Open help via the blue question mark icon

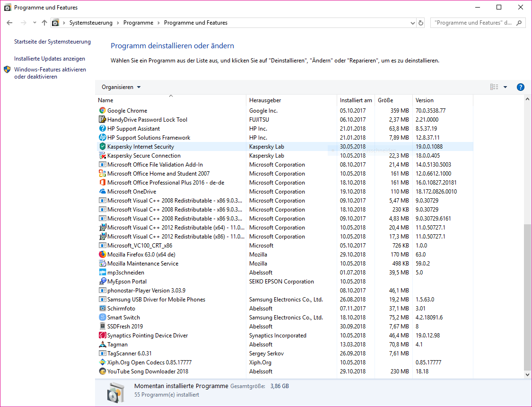point(520,87)
